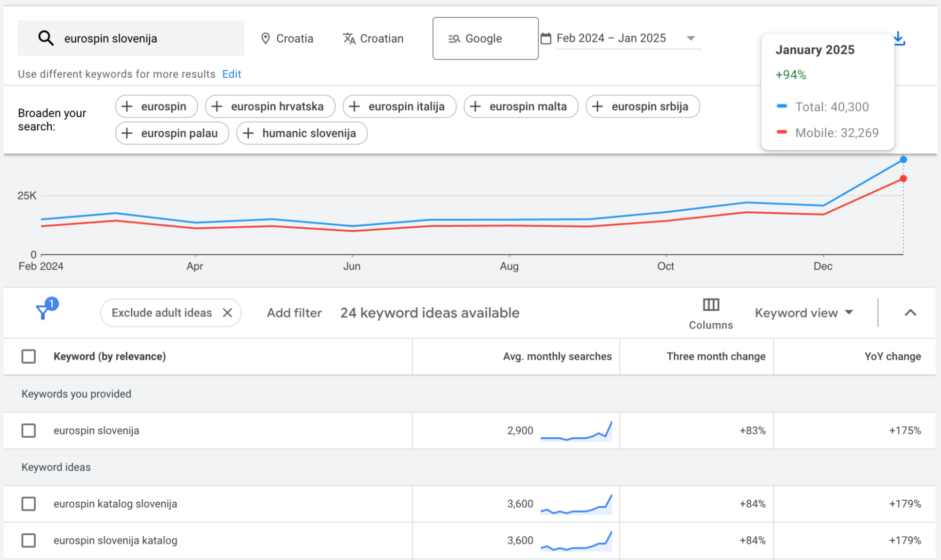Click Add filter
This screenshot has height=560, width=941.
(294, 313)
